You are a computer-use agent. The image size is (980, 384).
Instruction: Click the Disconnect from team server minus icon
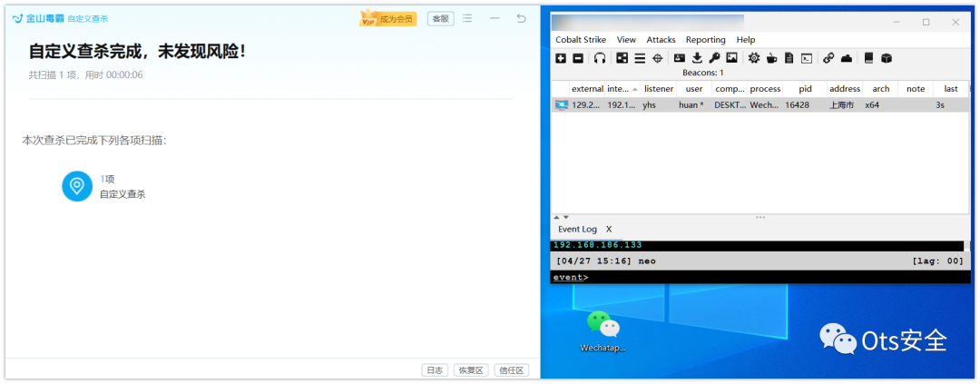click(578, 58)
